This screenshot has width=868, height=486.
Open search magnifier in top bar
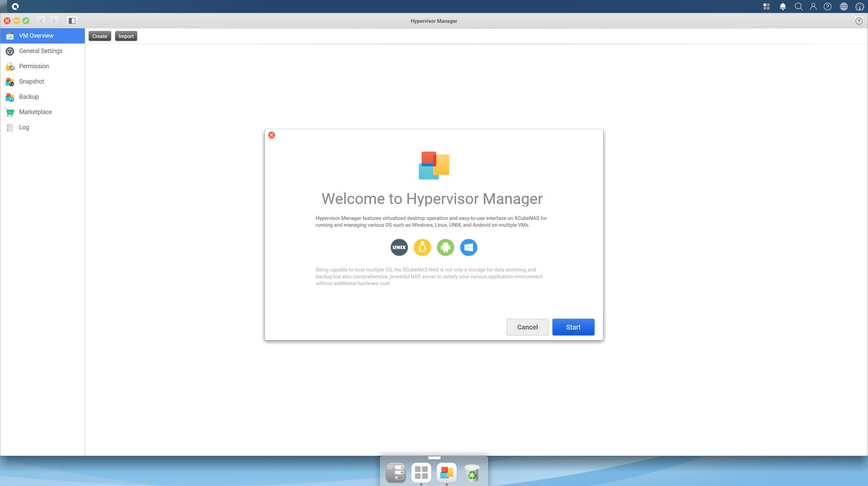point(798,7)
